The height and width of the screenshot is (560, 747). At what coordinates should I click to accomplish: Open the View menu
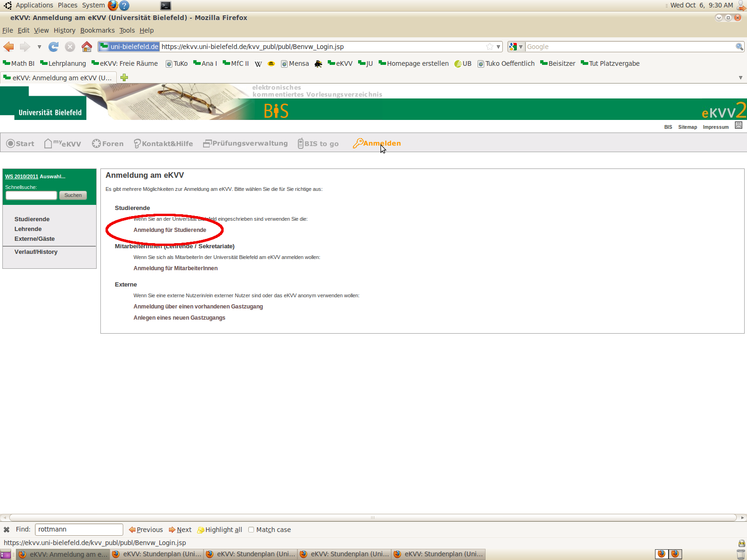click(41, 30)
